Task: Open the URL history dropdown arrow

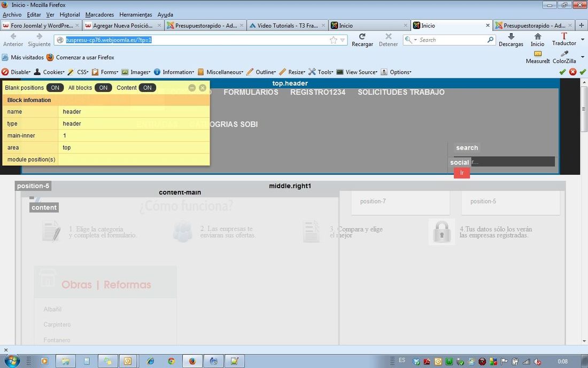Action: click(x=342, y=40)
